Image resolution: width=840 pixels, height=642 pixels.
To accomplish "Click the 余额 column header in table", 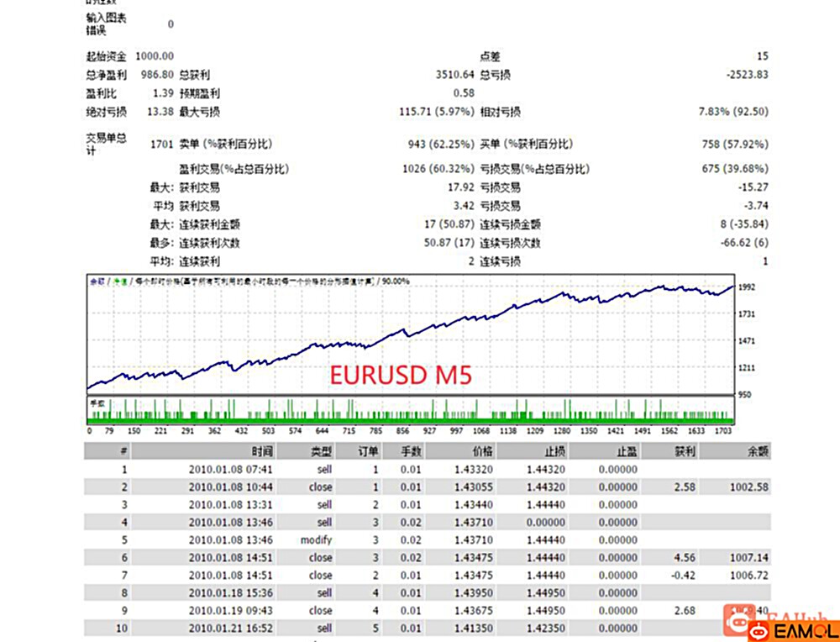I will point(758,451).
